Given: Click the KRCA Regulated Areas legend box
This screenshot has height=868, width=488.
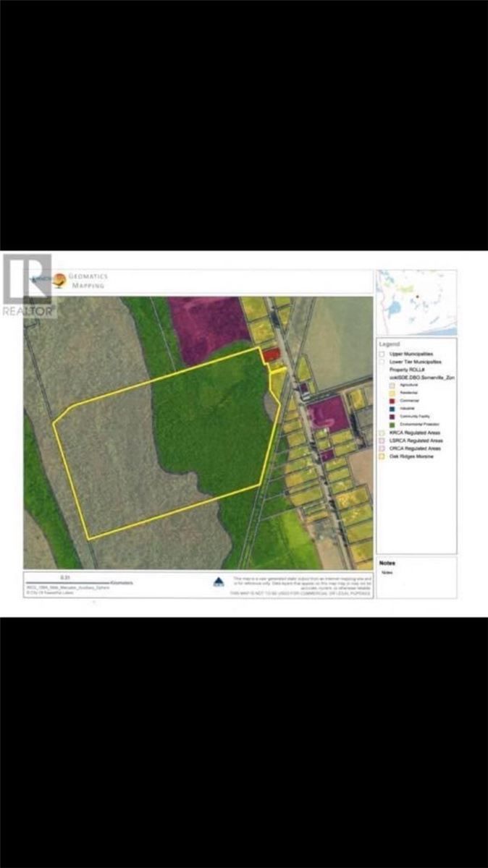Looking at the screenshot, I should 382,433.
